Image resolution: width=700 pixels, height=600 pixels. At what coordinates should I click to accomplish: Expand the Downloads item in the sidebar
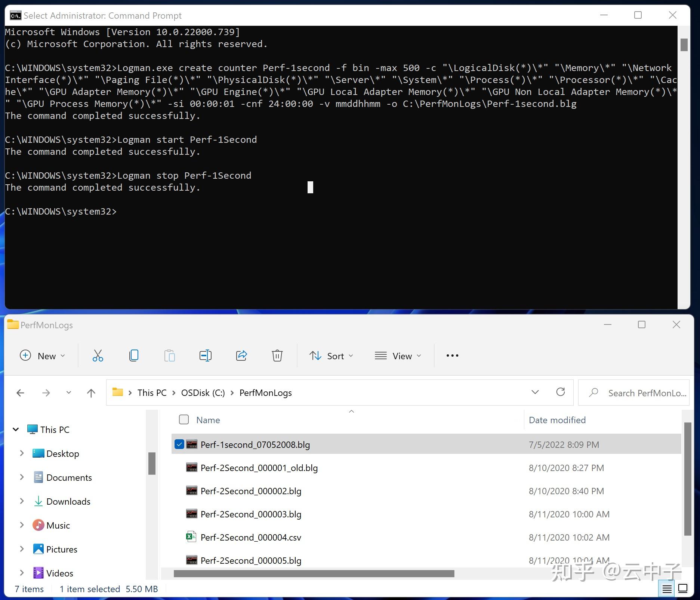click(x=22, y=501)
